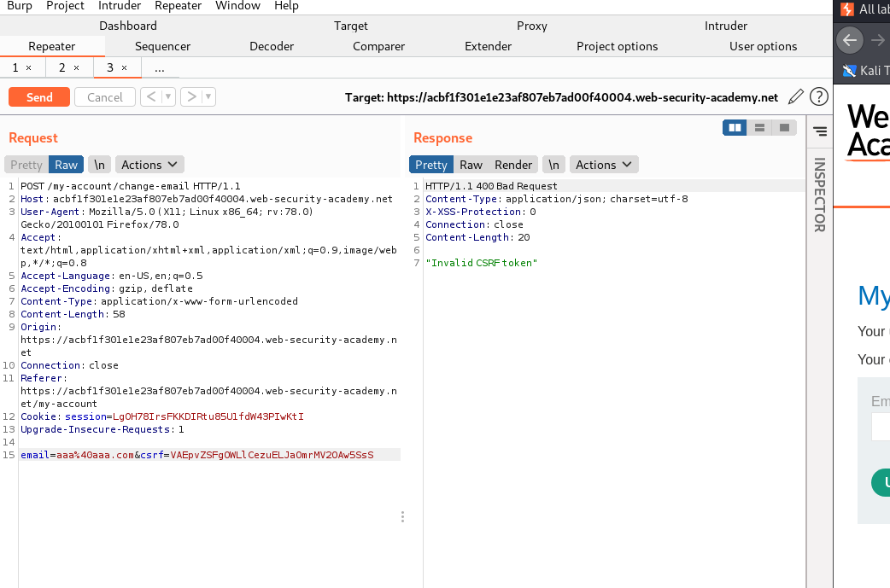Switch Request view to Pretty

click(x=26, y=165)
